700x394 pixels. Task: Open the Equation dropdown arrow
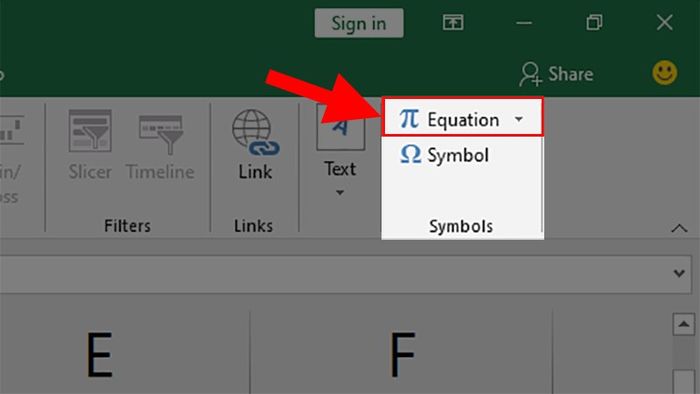[519, 120]
